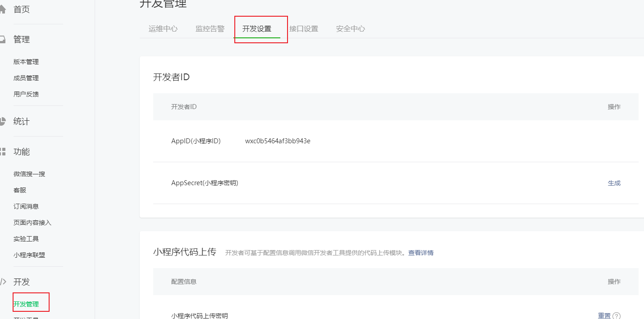Select the 开发设置 tab

(x=257, y=29)
